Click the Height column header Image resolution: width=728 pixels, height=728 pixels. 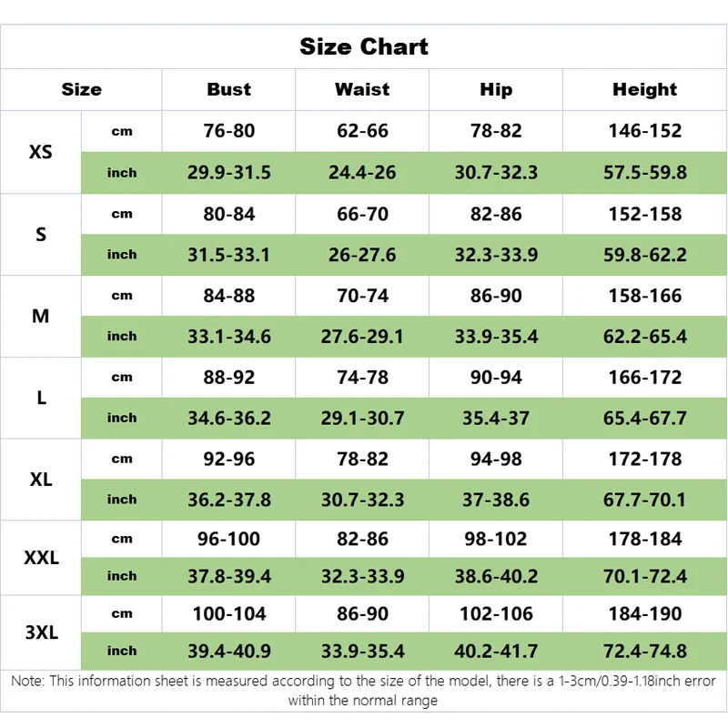[x=644, y=89]
